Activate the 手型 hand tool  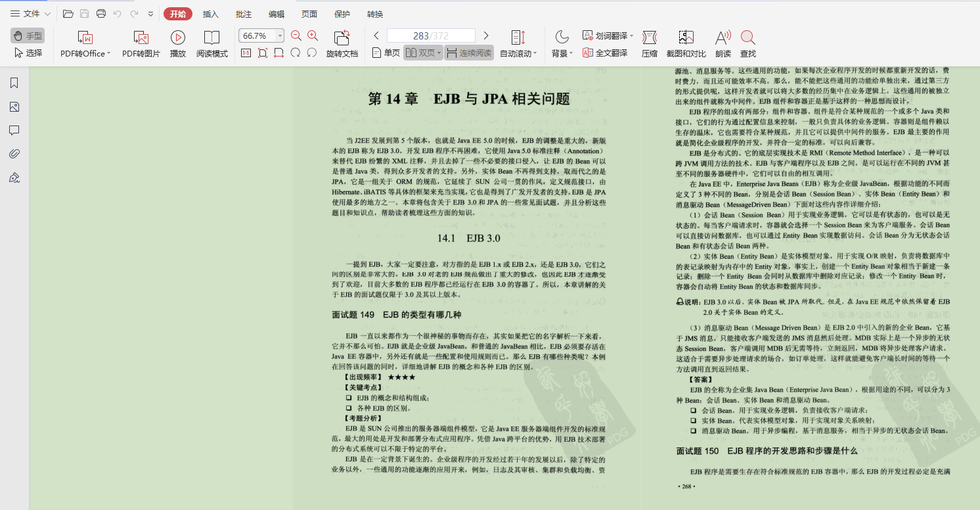[28, 35]
